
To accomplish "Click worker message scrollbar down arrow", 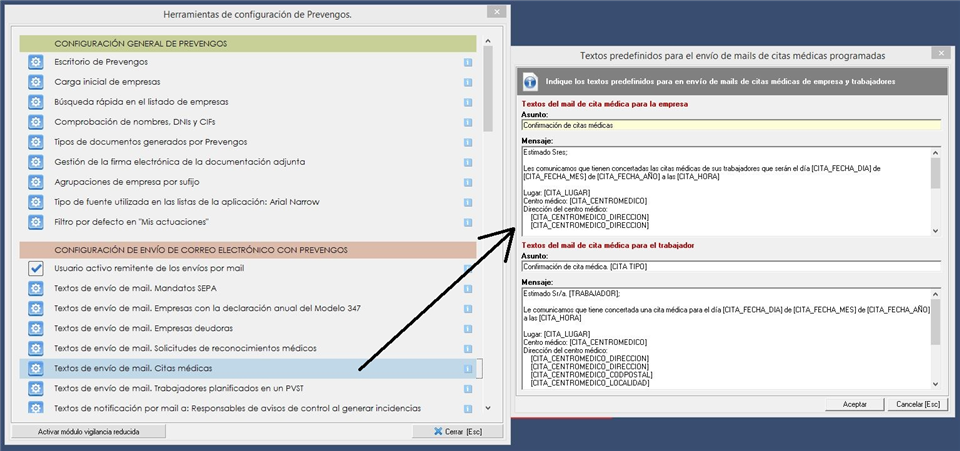I will (936, 384).
